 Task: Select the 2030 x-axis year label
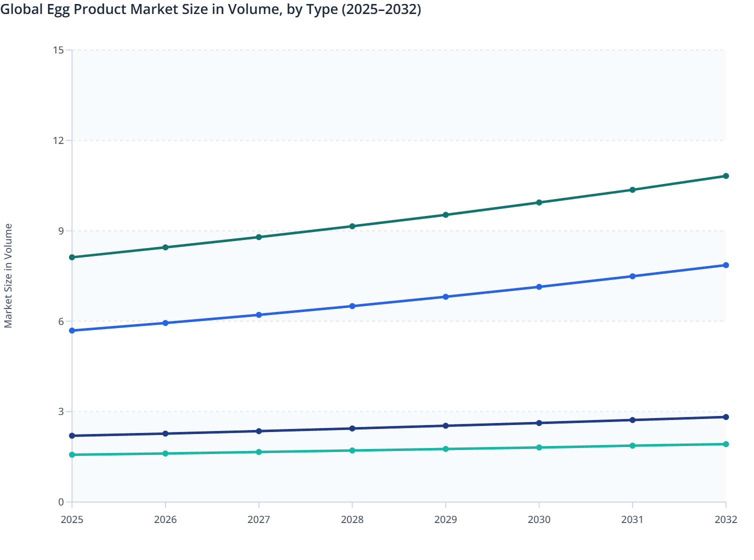click(539, 519)
